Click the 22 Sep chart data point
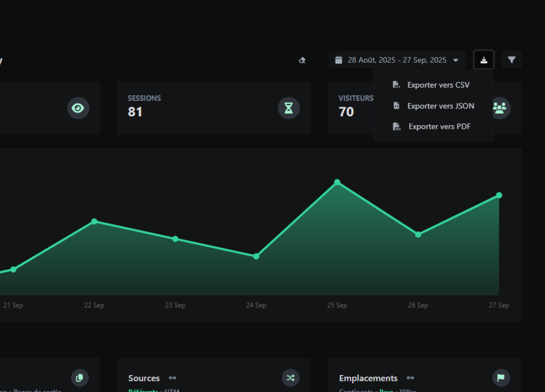 point(94,221)
